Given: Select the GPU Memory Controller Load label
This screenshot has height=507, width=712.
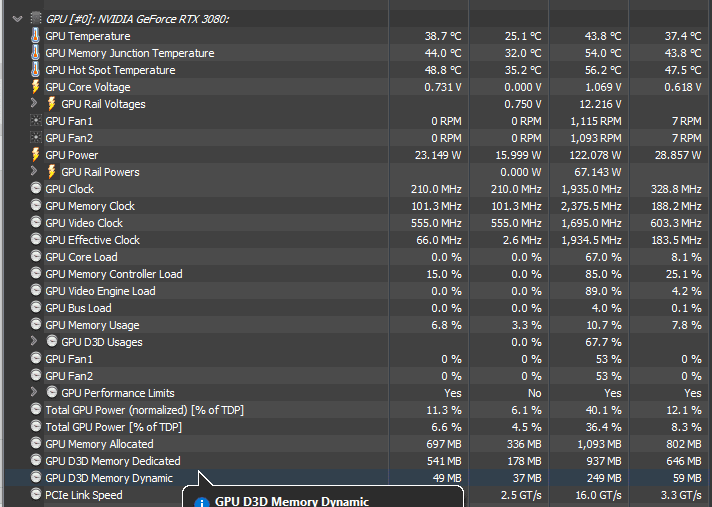Looking at the screenshot, I should click(114, 274).
